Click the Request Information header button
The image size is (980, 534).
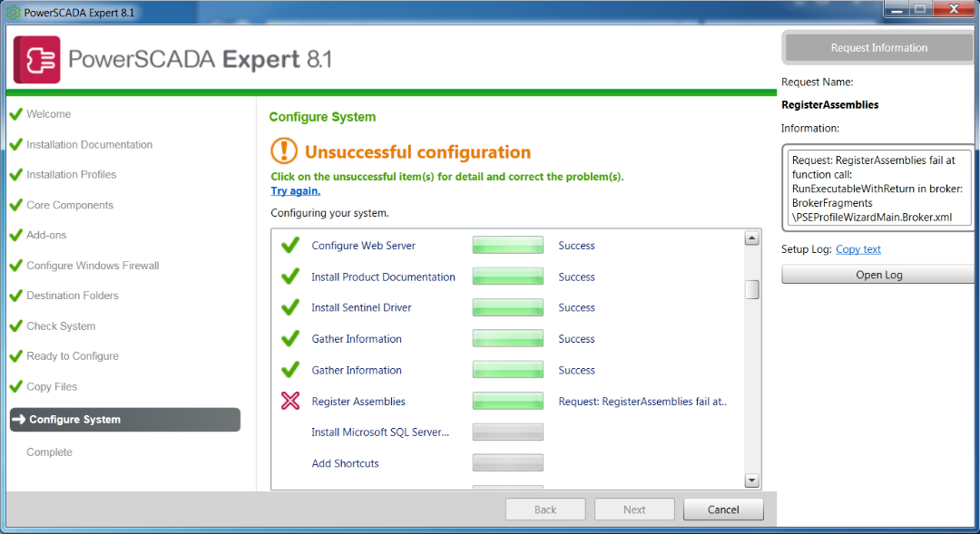(x=878, y=48)
